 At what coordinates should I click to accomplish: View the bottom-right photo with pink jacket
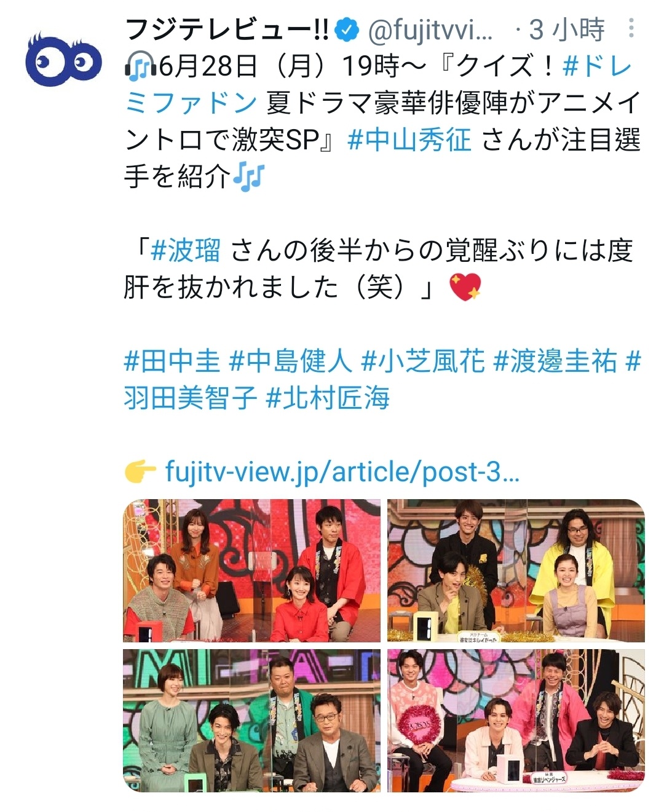pyautogui.click(x=516, y=720)
